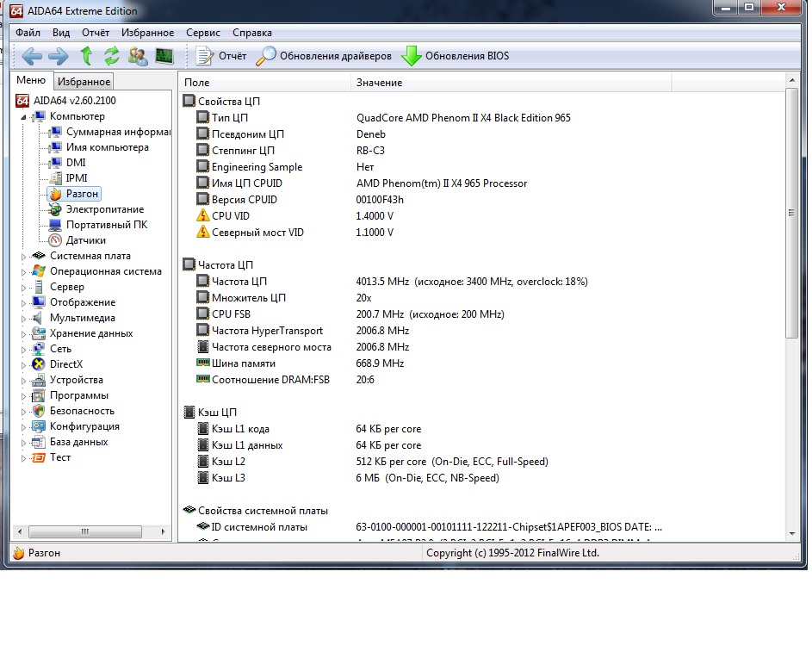
Task: Switch to the Меню tab
Action: pos(31,80)
